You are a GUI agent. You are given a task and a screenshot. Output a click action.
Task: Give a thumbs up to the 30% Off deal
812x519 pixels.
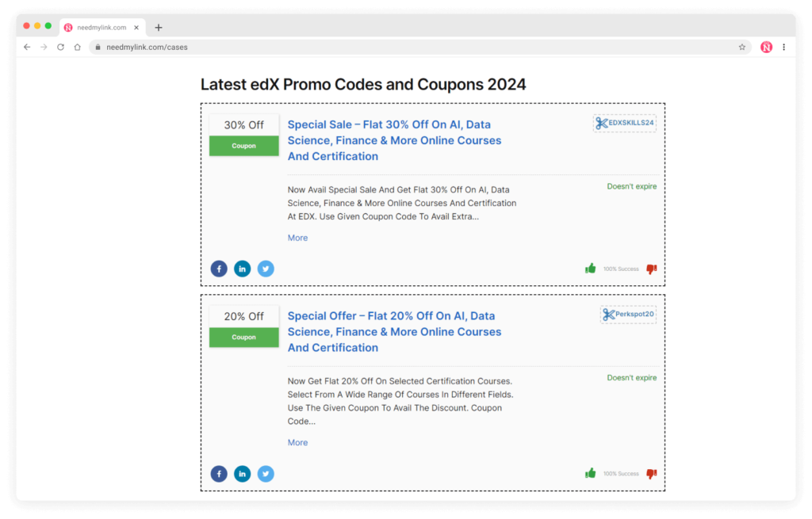pyautogui.click(x=590, y=268)
